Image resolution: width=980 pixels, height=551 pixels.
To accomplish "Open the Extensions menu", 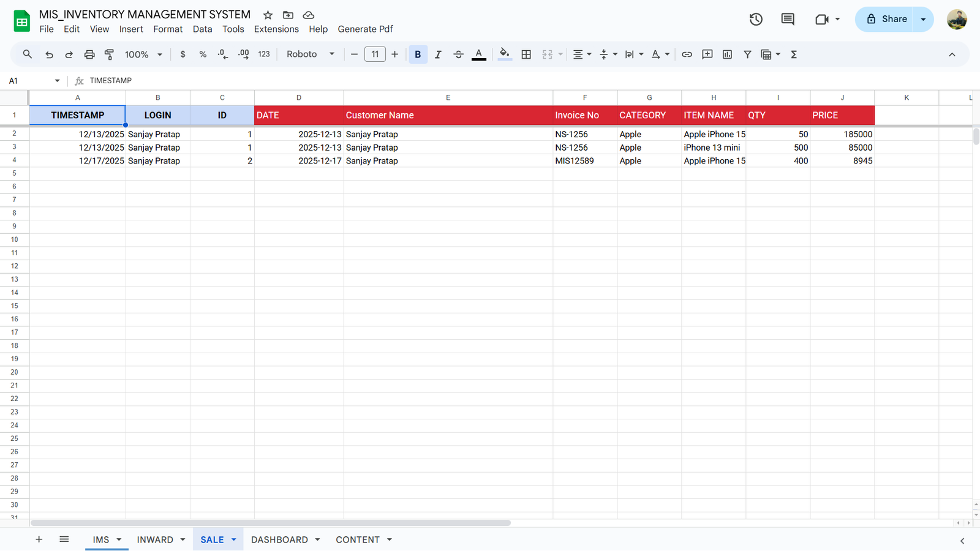I will pos(276,29).
